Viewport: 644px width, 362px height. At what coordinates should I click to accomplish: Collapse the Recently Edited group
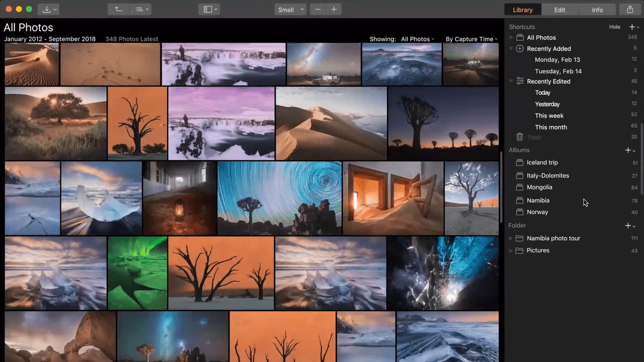(510, 81)
